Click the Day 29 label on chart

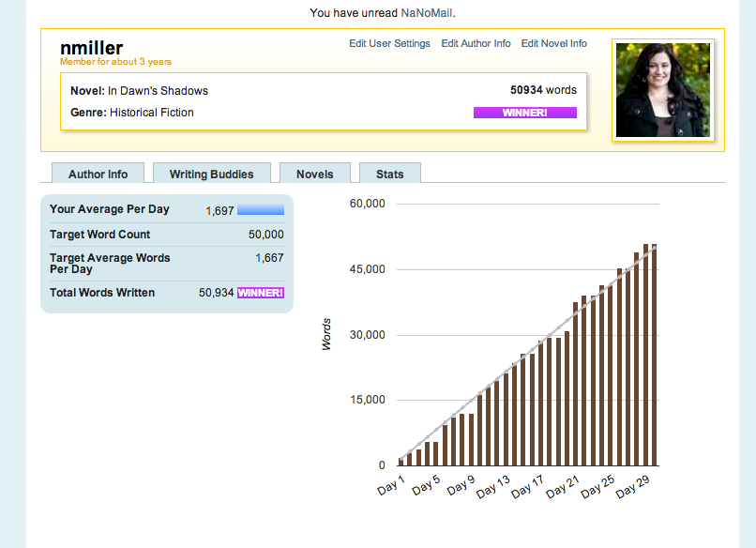click(632, 486)
